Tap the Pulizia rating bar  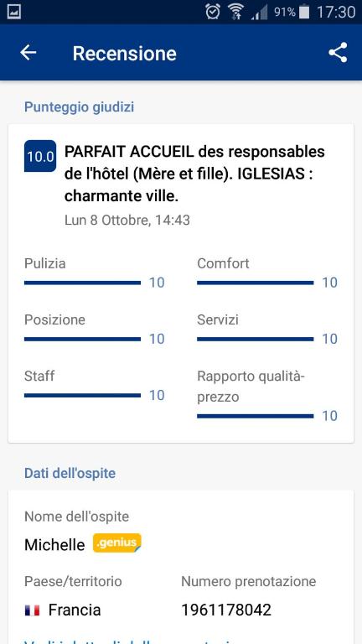point(82,283)
